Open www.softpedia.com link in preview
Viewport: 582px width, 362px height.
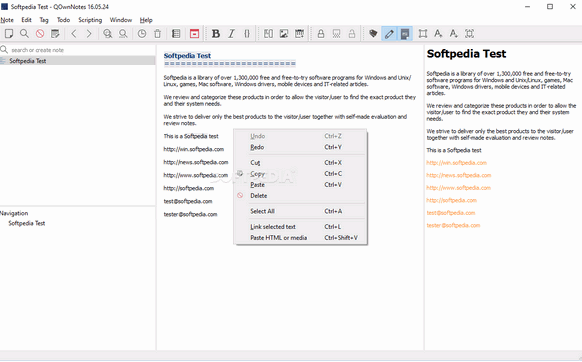coord(458,188)
